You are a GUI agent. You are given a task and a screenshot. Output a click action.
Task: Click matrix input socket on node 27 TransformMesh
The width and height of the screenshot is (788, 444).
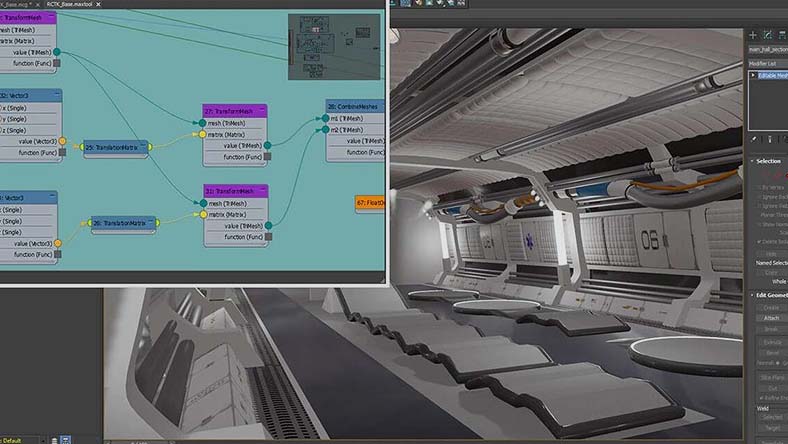click(x=203, y=133)
